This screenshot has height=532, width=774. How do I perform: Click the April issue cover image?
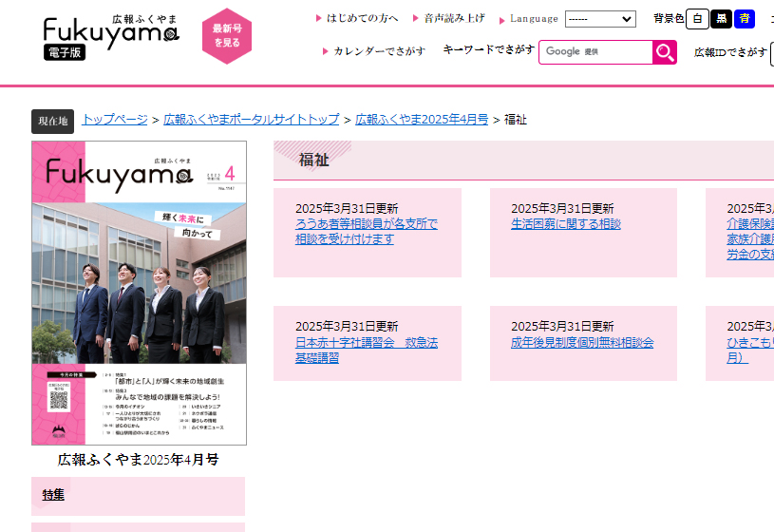[140, 293]
